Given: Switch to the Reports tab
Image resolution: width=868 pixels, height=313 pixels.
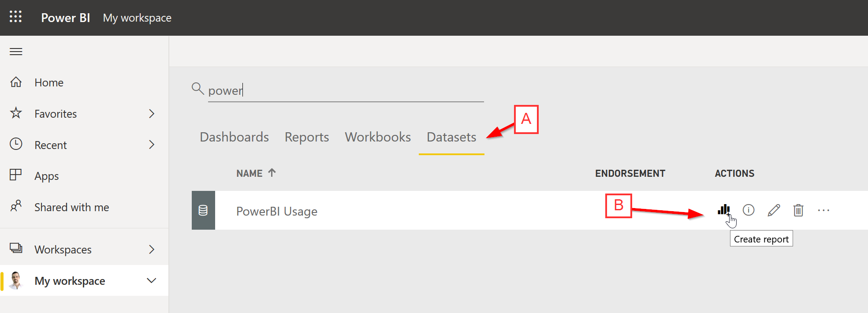Looking at the screenshot, I should coord(307,137).
